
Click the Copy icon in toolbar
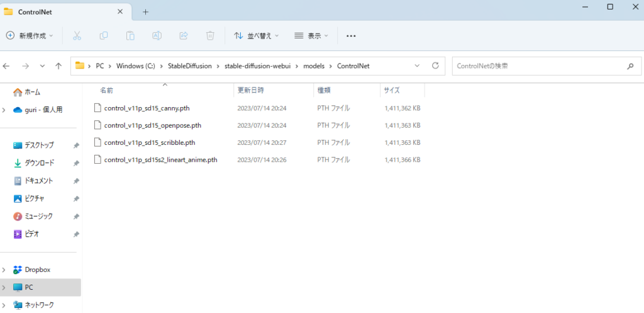tap(104, 36)
